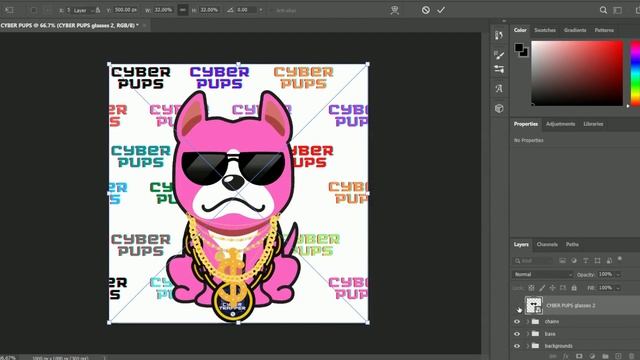Image resolution: width=640 pixels, height=360 pixels.
Task: Click the background color swatch in Color panel
Action: coord(524,53)
